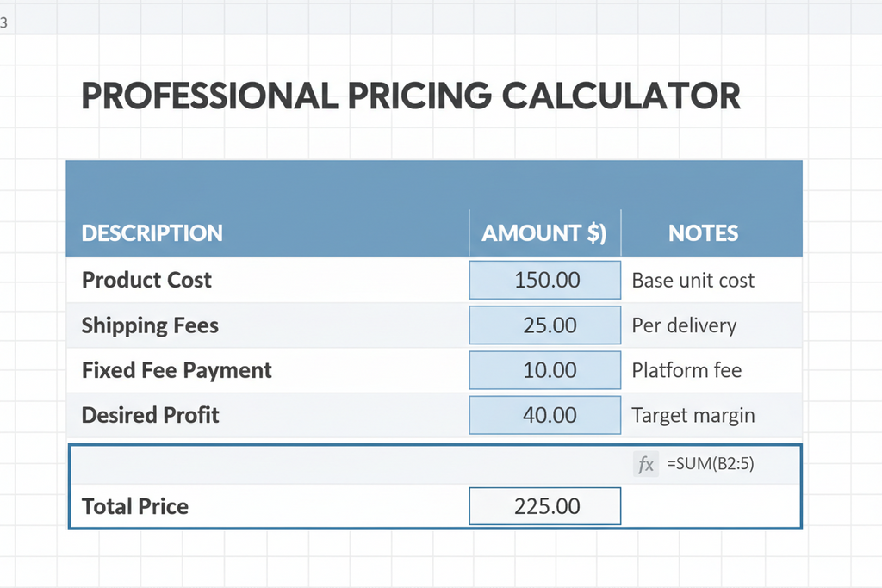Viewport: 882px width, 588px height.
Task: Click the Product Cost amount cell
Action: [x=544, y=280]
